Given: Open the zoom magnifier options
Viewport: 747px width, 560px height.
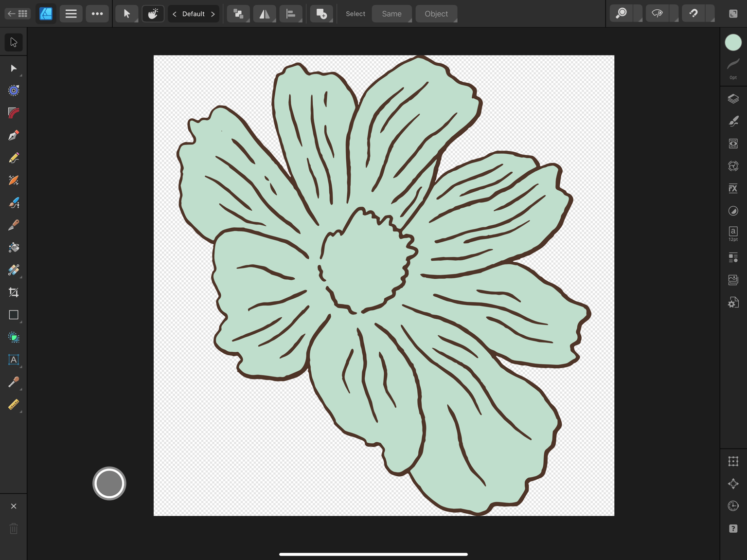Looking at the screenshot, I should pos(622,14).
